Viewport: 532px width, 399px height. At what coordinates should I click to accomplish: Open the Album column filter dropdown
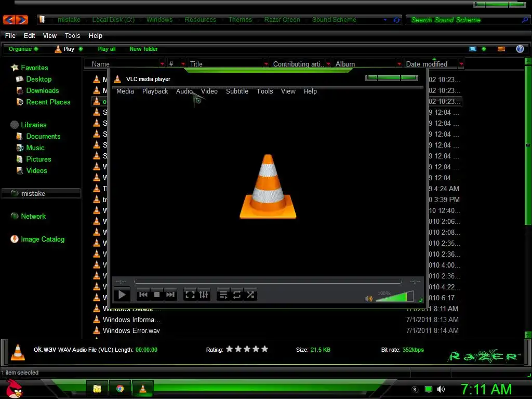(399, 64)
